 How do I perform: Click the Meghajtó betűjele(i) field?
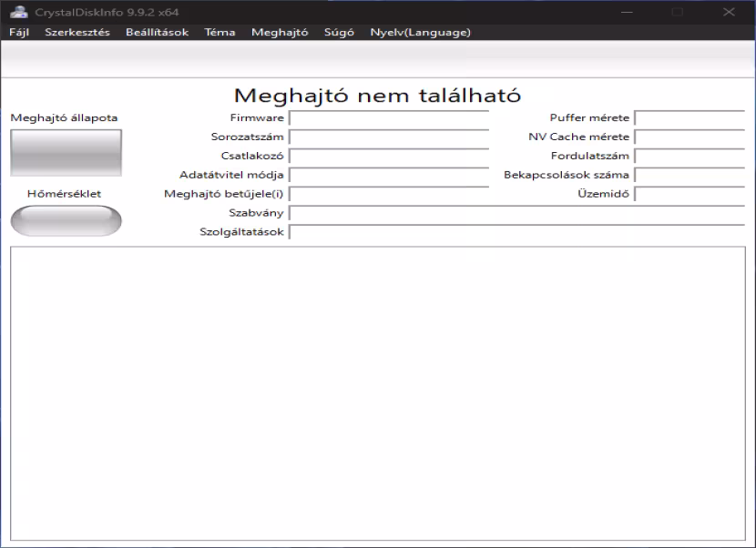pyautogui.click(x=389, y=194)
